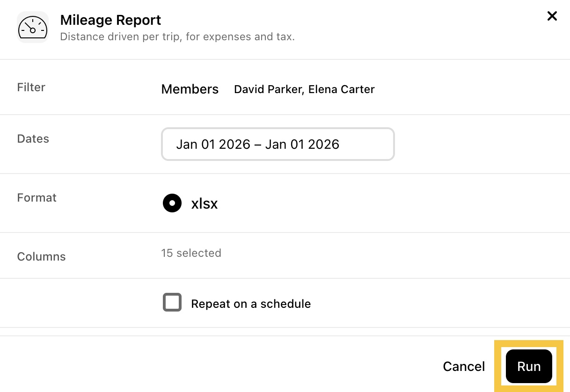Click the Mileage Report title
Image resolution: width=570 pixels, height=392 pixels.
click(110, 20)
